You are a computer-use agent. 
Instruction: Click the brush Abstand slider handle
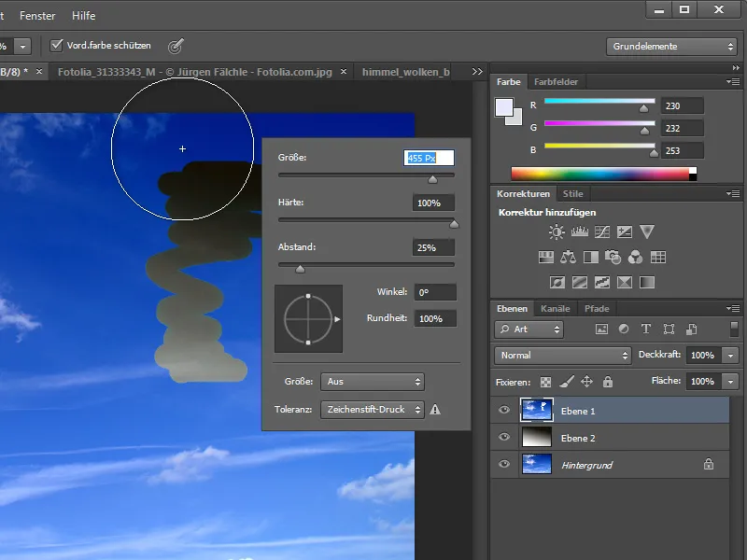coord(300,269)
